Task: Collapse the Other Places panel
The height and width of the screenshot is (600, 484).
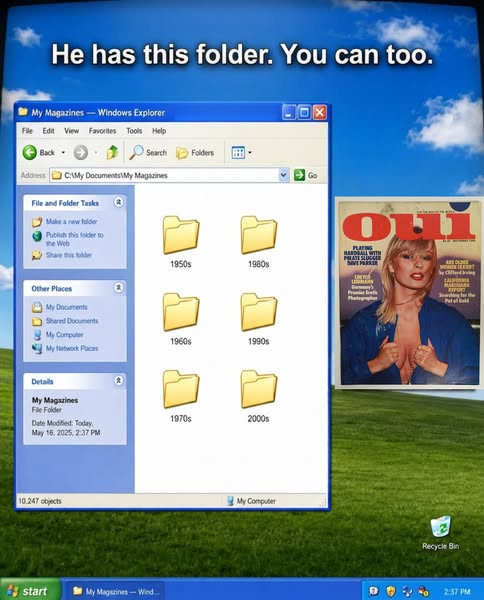Action: [119, 287]
